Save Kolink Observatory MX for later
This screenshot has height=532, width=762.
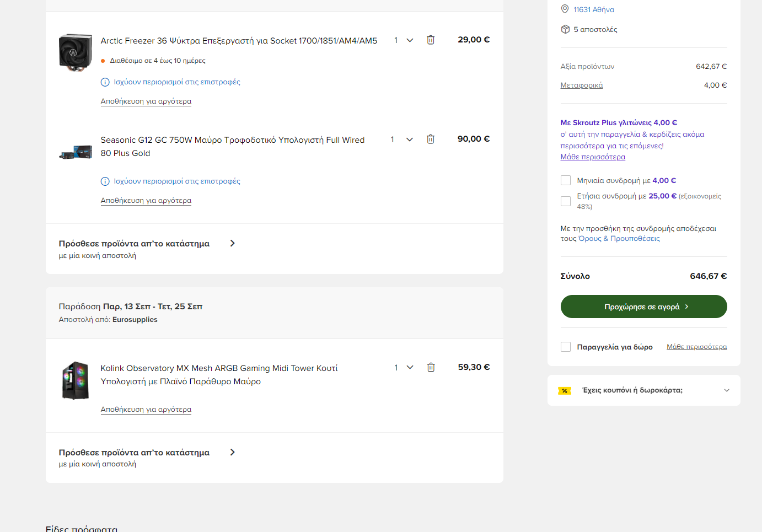tap(146, 410)
